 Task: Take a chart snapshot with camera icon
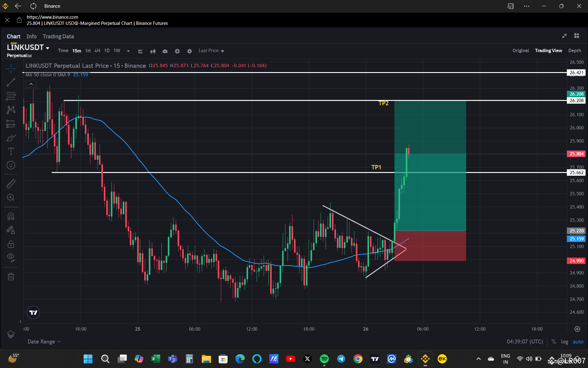click(x=165, y=51)
